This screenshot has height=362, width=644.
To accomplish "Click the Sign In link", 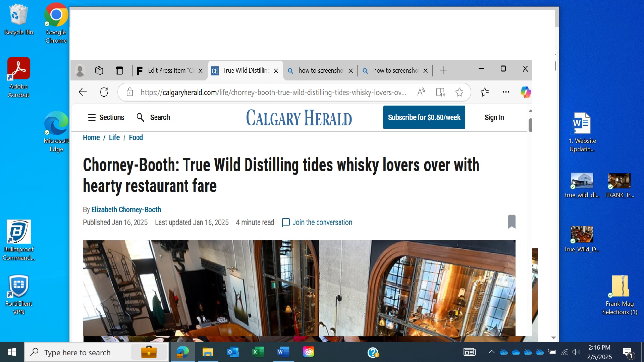I will point(494,117).
